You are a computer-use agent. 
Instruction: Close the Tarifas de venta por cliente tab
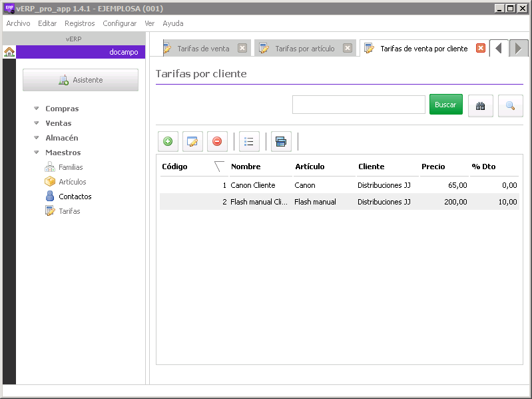[x=481, y=48]
